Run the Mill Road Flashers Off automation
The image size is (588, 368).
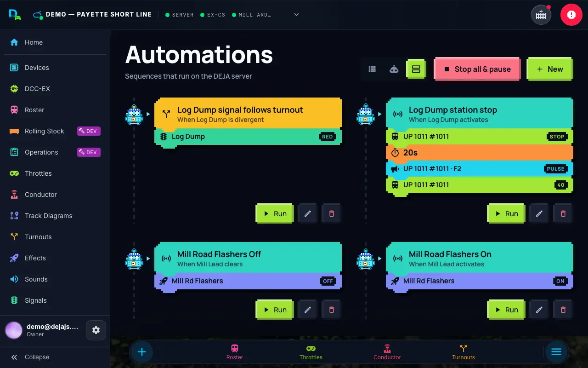(x=275, y=310)
